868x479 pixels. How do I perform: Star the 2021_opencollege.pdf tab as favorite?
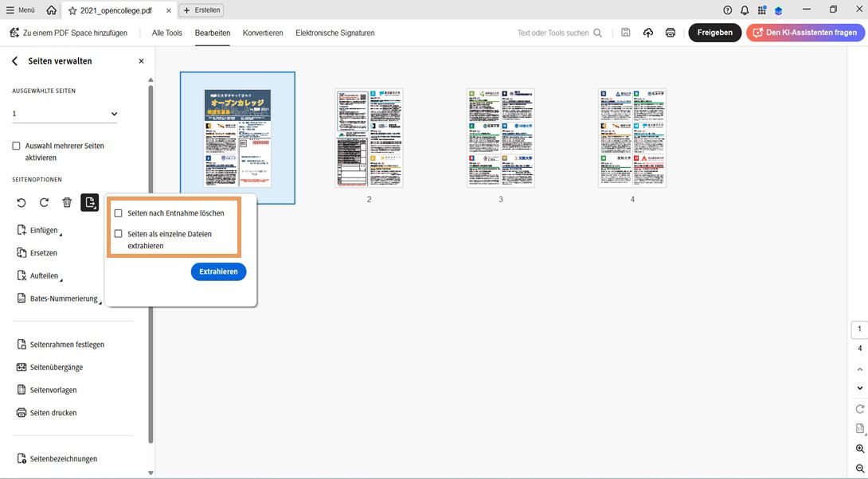click(x=72, y=10)
